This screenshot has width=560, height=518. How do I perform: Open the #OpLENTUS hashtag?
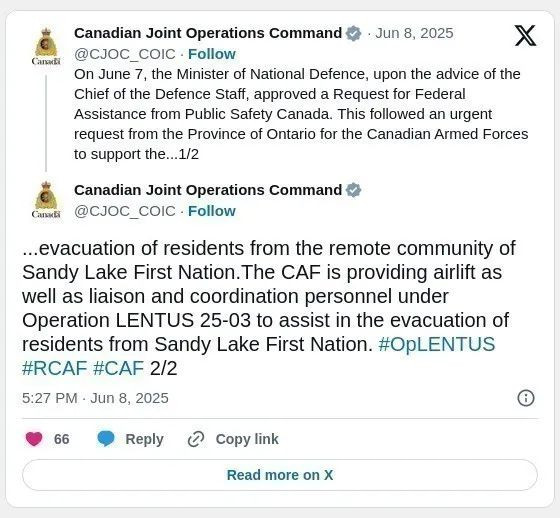tap(436, 344)
